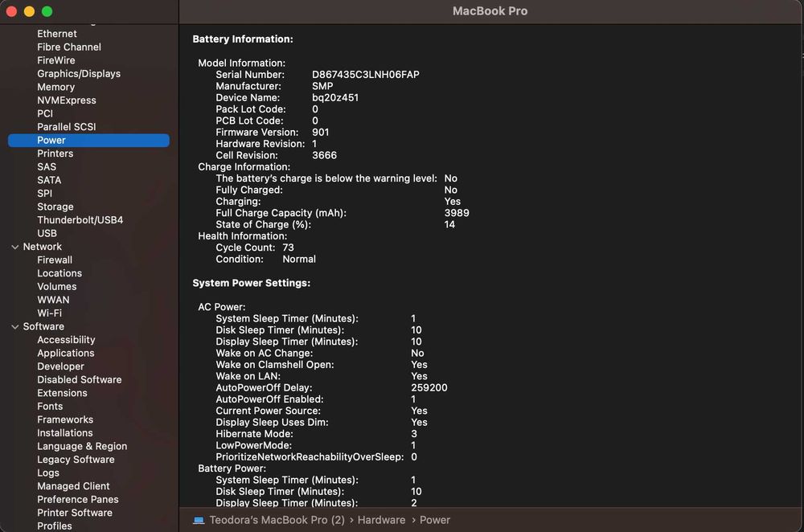Click the Network section heading

pos(42,247)
